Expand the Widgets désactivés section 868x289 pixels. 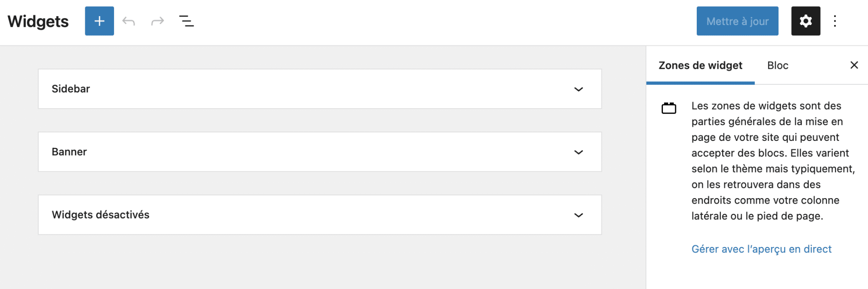pyautogui.click(x=578, y=215)
